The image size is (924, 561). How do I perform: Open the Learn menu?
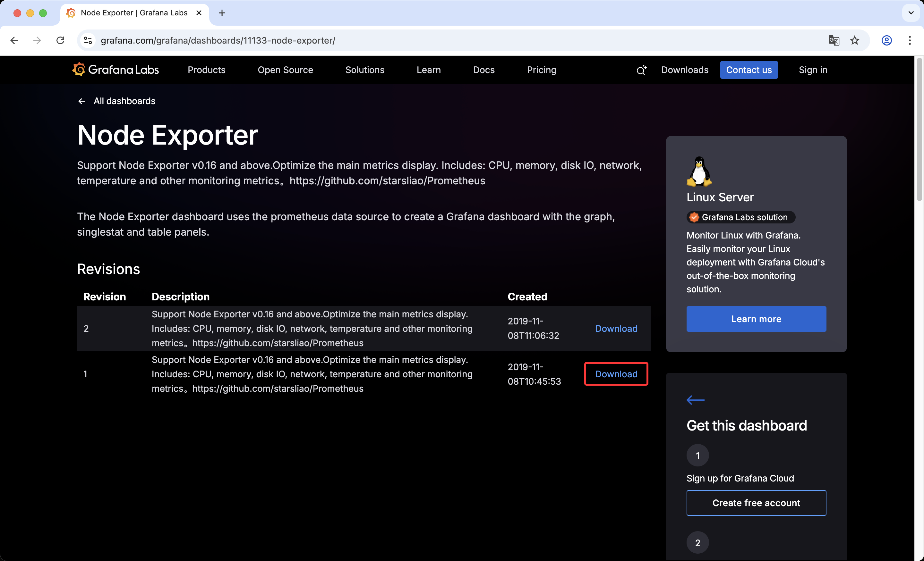tap(429, 70)
